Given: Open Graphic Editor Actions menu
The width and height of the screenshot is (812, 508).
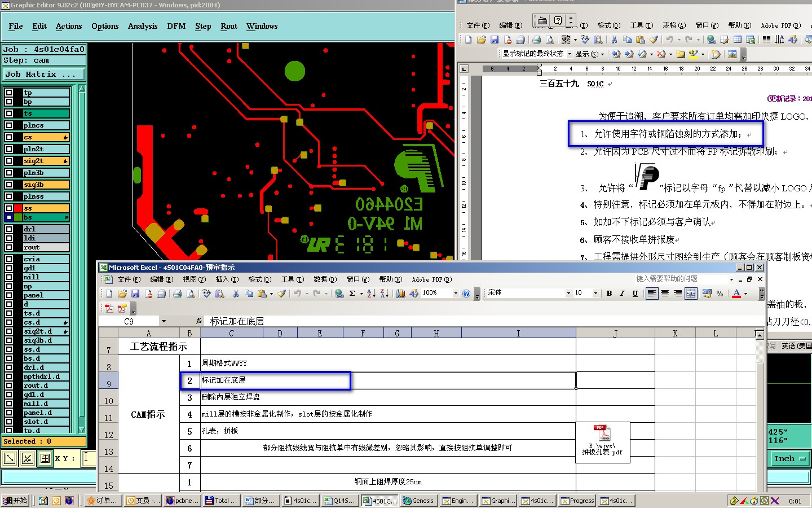Looking at the screenshot, I should [x=69, y=26].
